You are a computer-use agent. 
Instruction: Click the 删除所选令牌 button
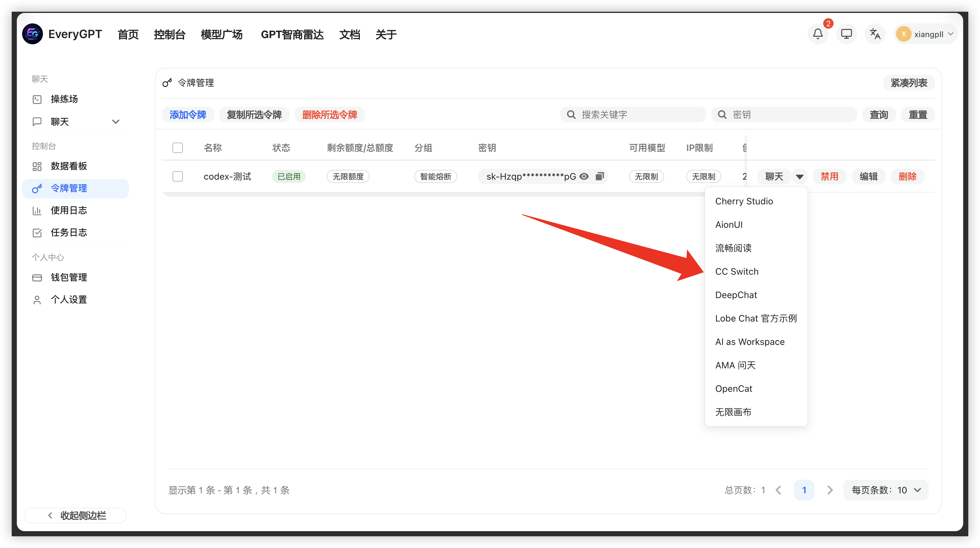[x=330, y=115]
